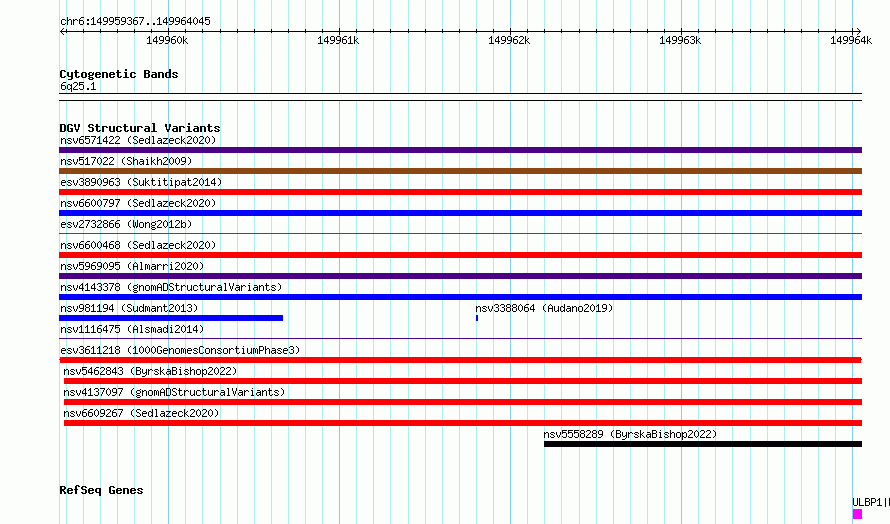Select the purple nsv6571422 variant bar
This screenshot has height=524, width=890.
460,150
